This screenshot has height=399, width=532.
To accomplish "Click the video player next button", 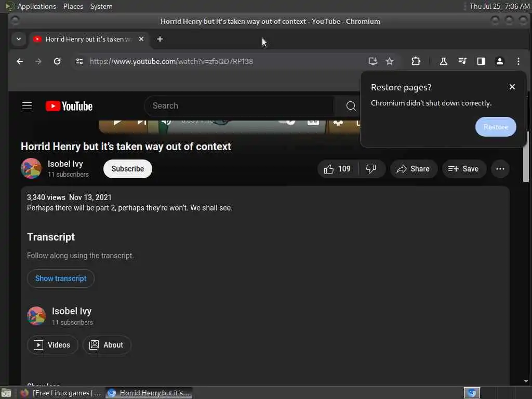I will coord(141,123).
